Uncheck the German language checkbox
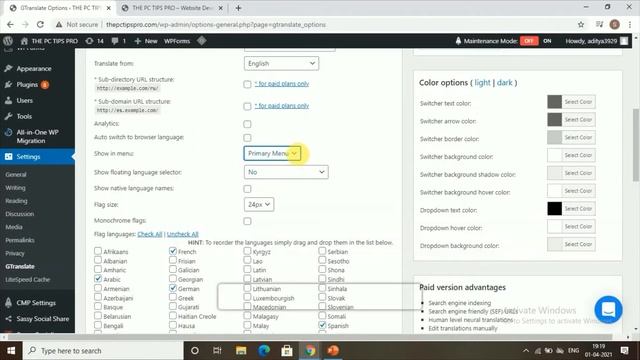 click(173, 288)
